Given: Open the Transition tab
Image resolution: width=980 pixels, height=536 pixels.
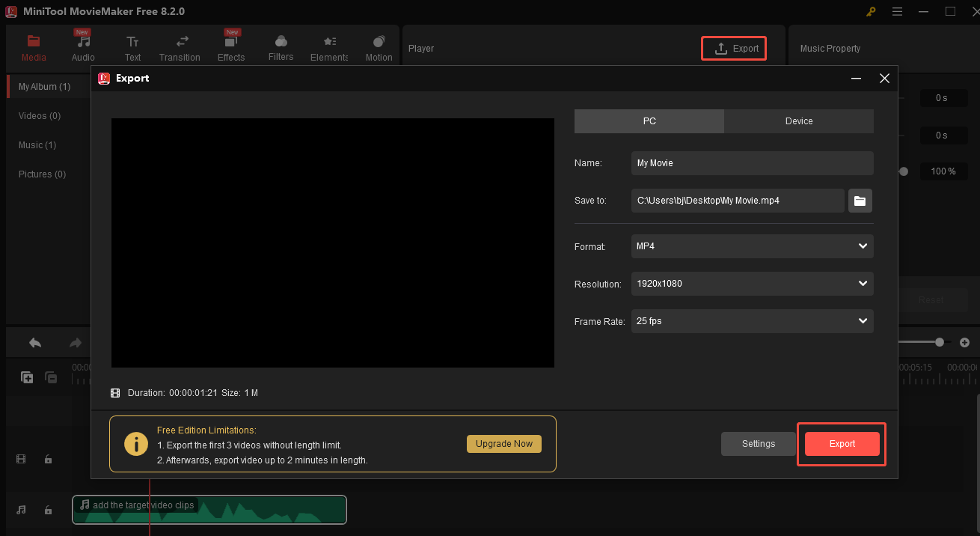Looking at the screenshot, I should click(180, 48).
